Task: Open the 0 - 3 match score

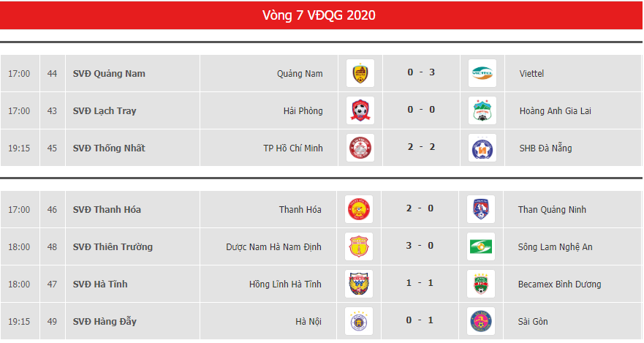Action: click(x=421, y=72)
